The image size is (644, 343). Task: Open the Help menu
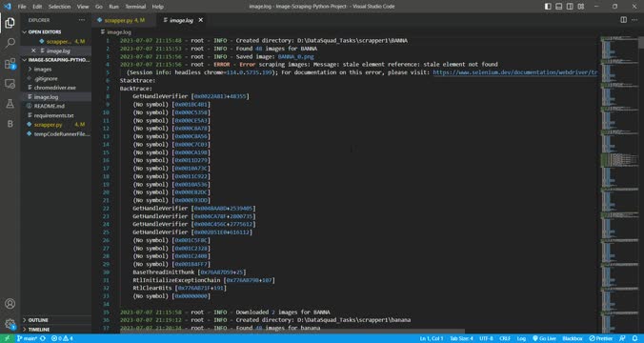tap(157, 7)
